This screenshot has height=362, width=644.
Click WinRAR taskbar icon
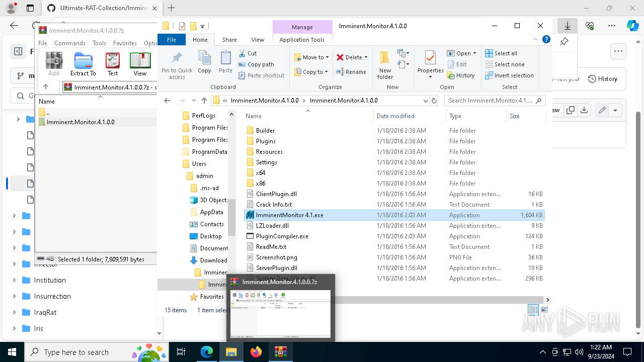coord(281,352)
